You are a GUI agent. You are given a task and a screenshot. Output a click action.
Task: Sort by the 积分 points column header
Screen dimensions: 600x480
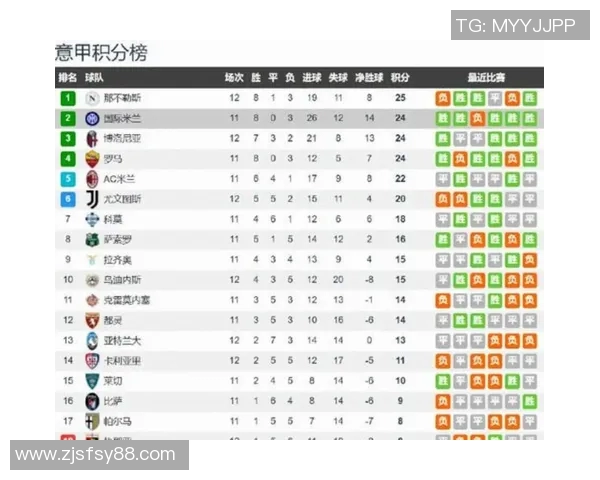tap(400, 77)
